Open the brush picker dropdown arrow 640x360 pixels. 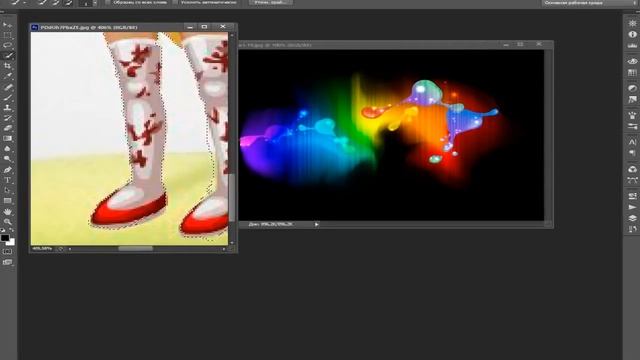click(x=95, y=3)
